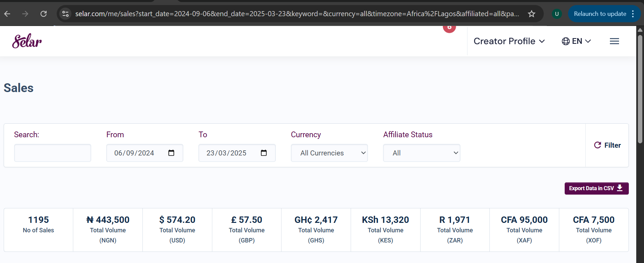Expand the All Currencies dropdown
644x263 pixels.
(329, 153)
